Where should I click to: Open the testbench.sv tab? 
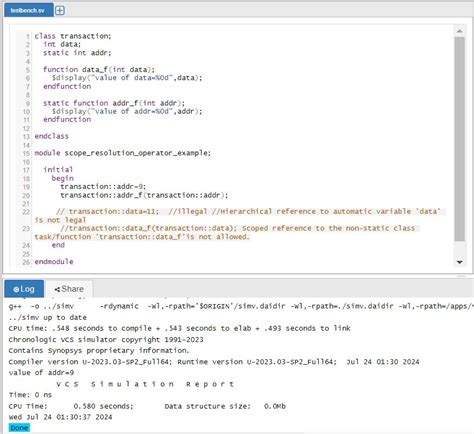coord(28,10)
